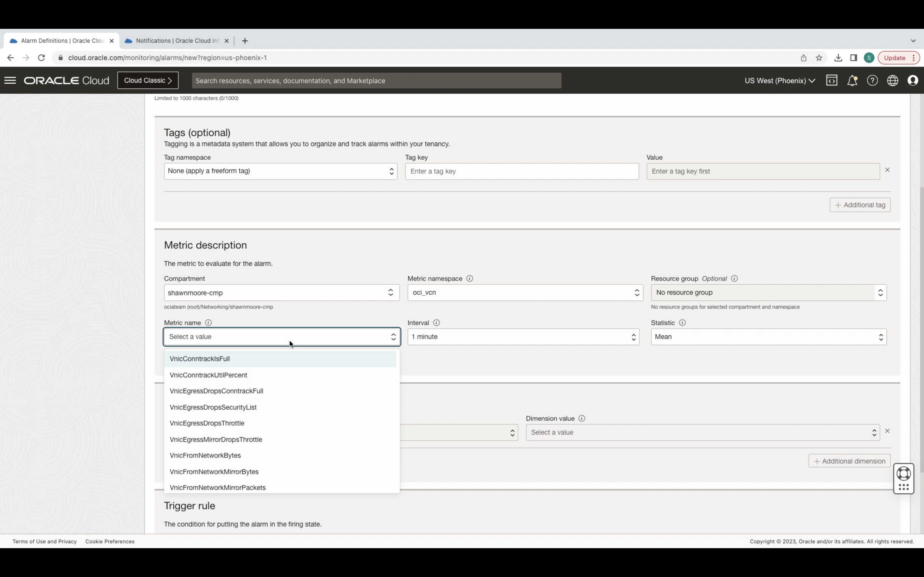
Task: Expand the Compartment dropdown
Action: (281, 293)
